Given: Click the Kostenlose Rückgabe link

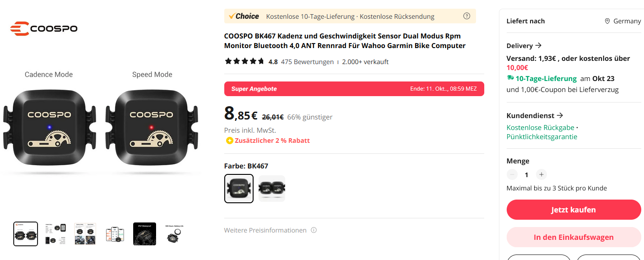Looking at the screenshot, I should (x=540, y=127).
